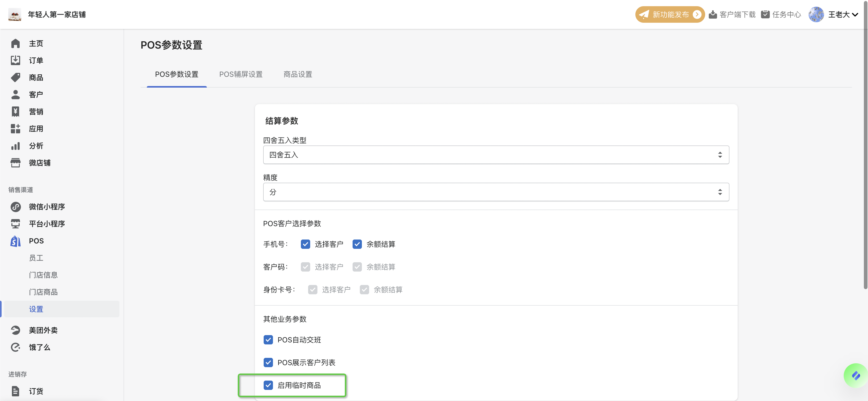
Task: Click the yen receipt icon for 营销
Action: [x=16, y=111]
